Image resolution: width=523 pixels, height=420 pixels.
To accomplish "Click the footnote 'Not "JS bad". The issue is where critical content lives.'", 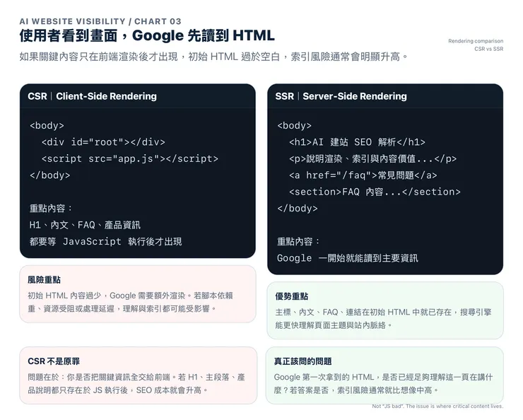I will click(437, 406).
